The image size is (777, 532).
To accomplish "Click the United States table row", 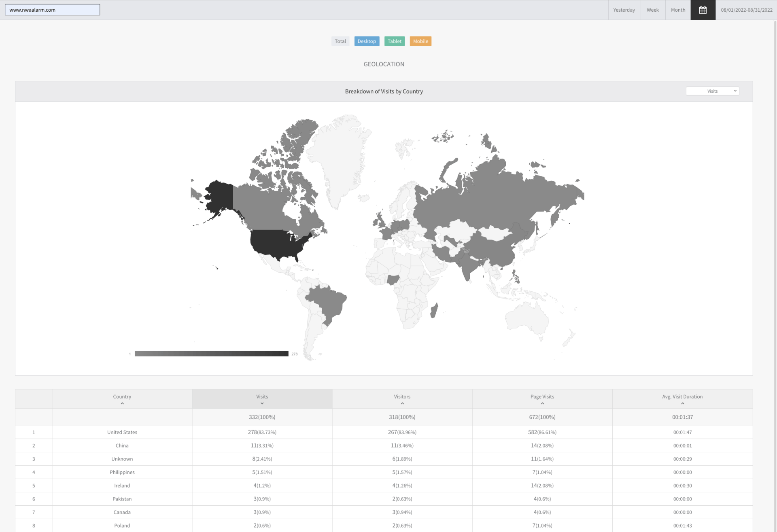I will click(122, 432).
